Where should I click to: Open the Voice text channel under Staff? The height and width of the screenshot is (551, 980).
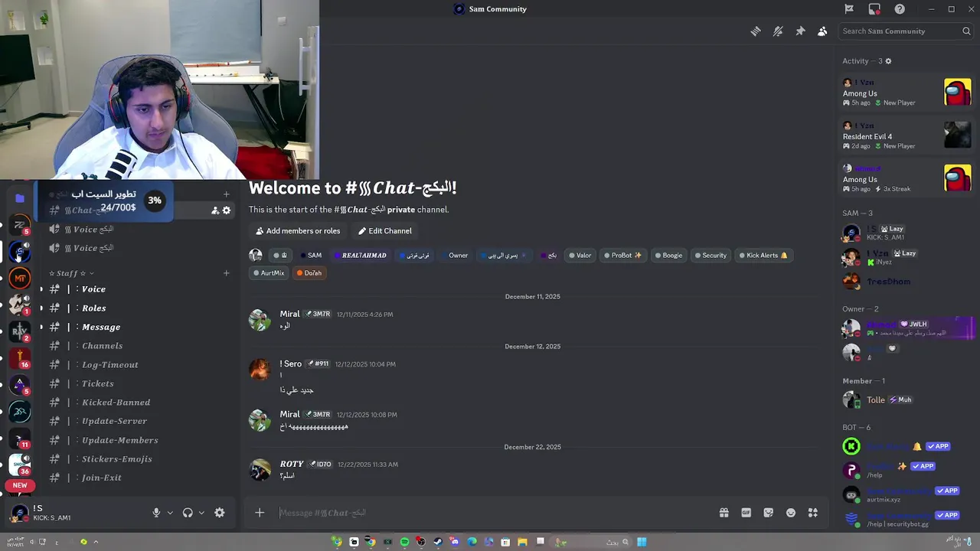tap(138, 289)
